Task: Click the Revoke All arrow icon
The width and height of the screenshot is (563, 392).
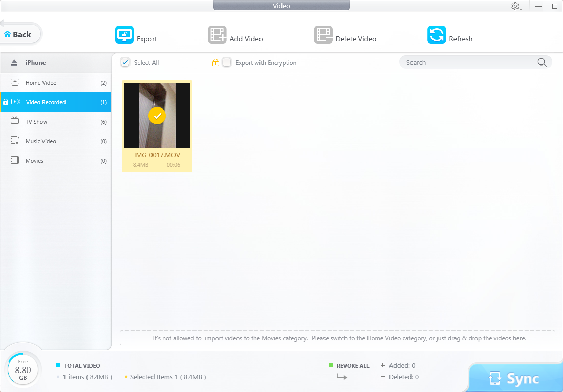Action: coord(342,377)
